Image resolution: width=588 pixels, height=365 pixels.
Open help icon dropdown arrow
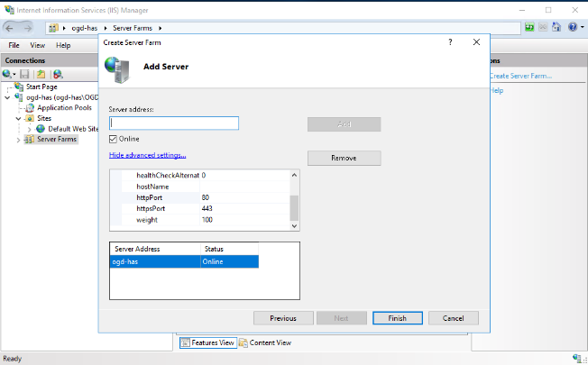(x=582, y=27)
